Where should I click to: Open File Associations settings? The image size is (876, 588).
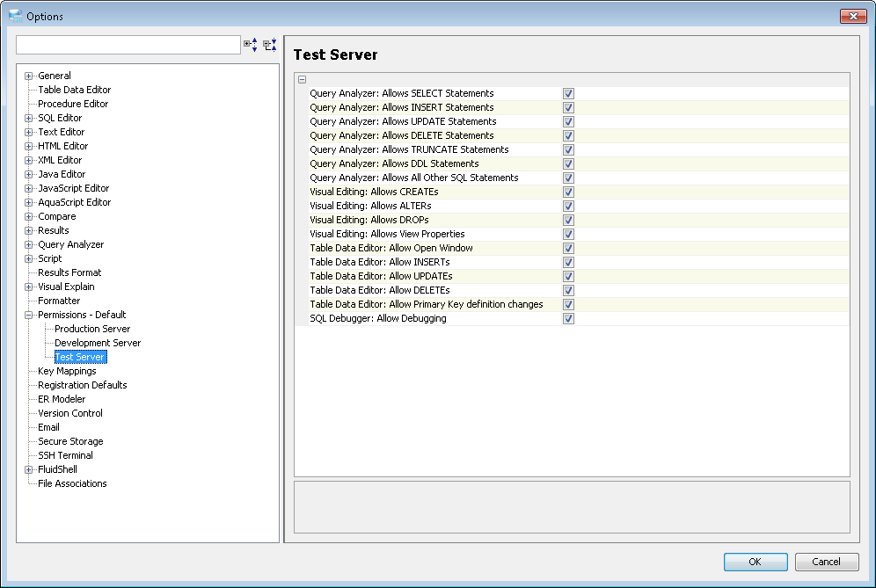[x=72, y=483]
